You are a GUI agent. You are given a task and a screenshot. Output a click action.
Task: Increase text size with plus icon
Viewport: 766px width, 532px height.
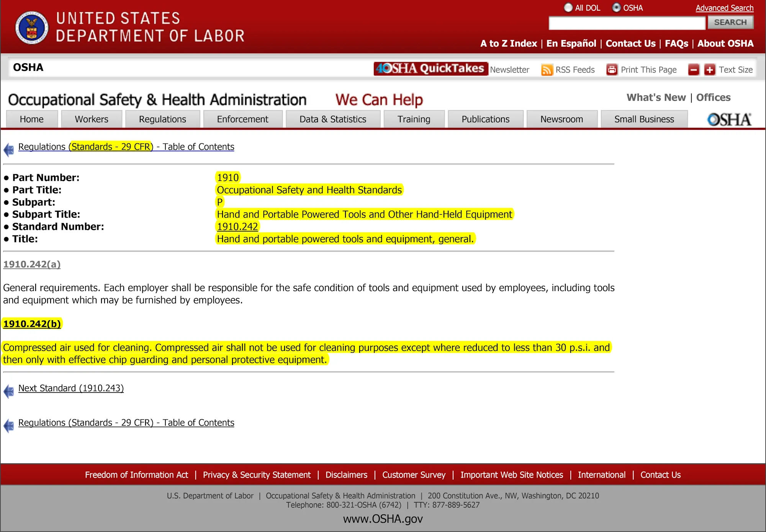[x=709, y=70]
